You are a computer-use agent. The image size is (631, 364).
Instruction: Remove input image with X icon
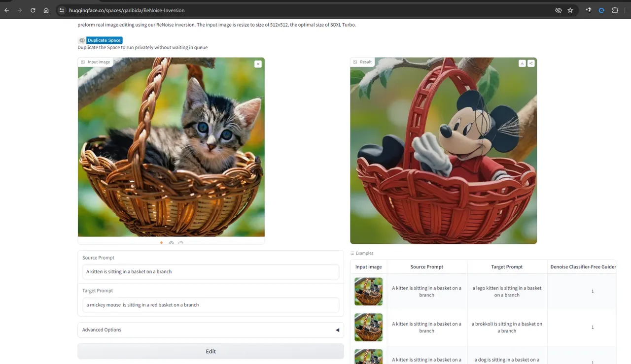258,64
